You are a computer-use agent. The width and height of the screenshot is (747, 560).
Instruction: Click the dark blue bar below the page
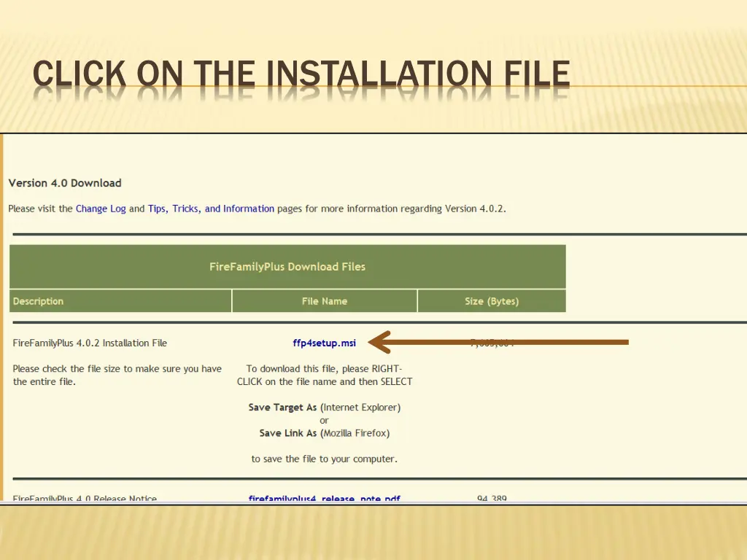[373, 503]
